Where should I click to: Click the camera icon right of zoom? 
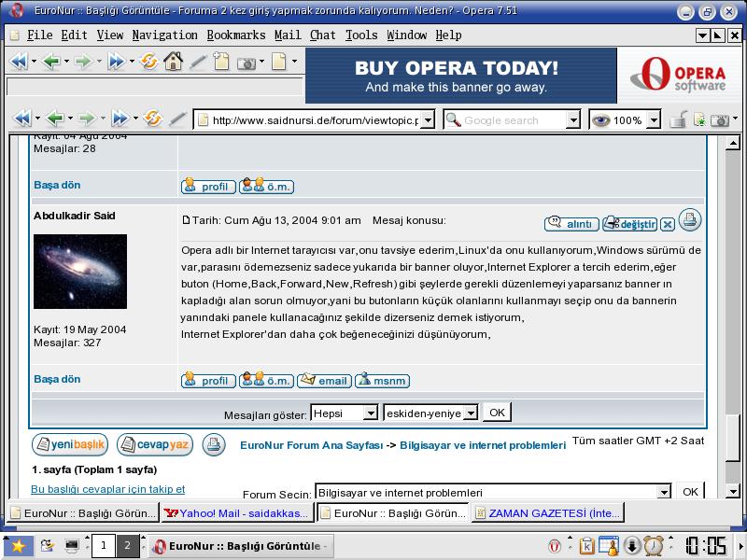(x=719, y=120)
